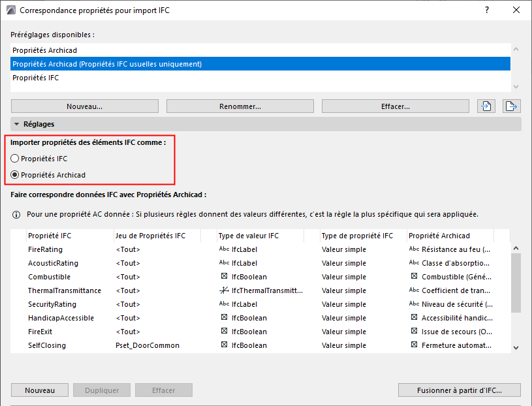
Task: Click Fusionner à partir d'IFC... button
Action: point(460,390)
